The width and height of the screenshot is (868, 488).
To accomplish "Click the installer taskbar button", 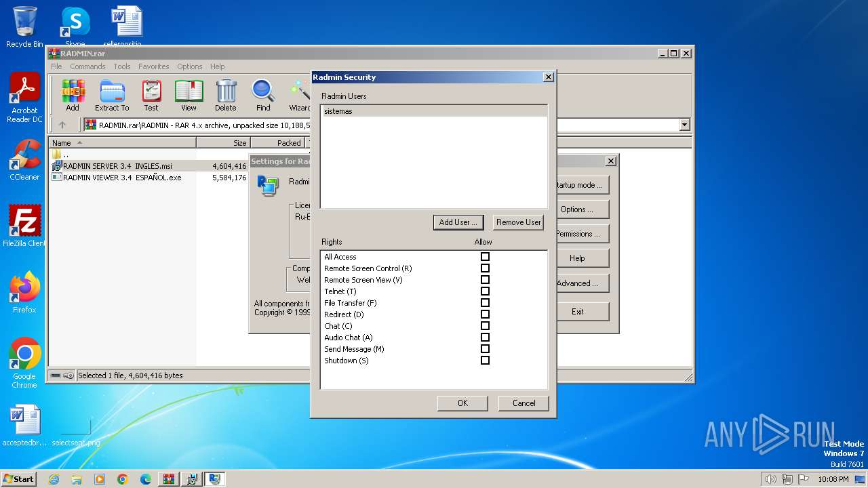I will (192, 479).
